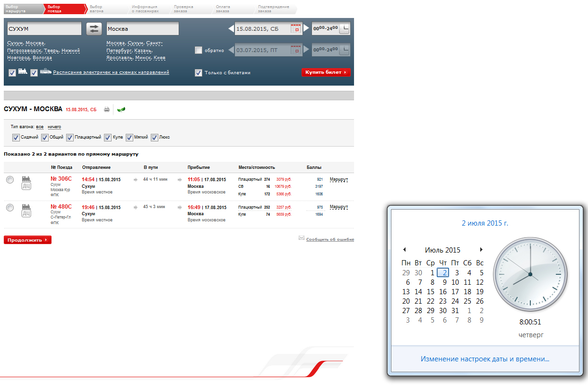The height and width of the screenshot is (385, 588).
Task: Click the swap stations arrows icon
Action: 94,29
